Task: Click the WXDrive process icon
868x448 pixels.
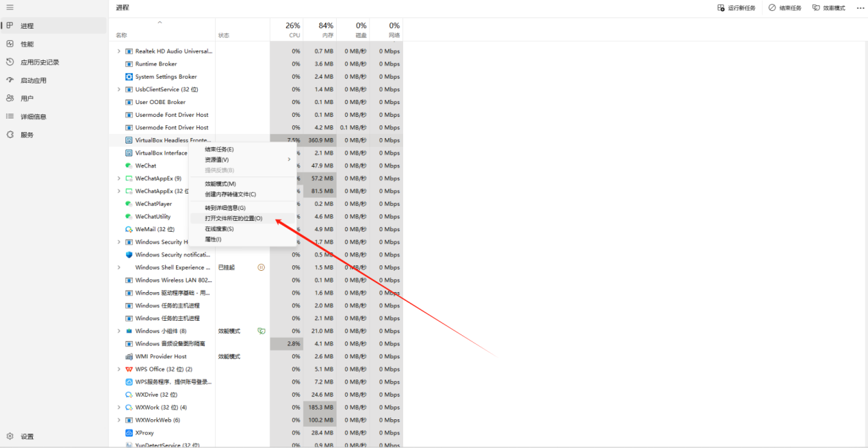Action: tap(129, 395)
